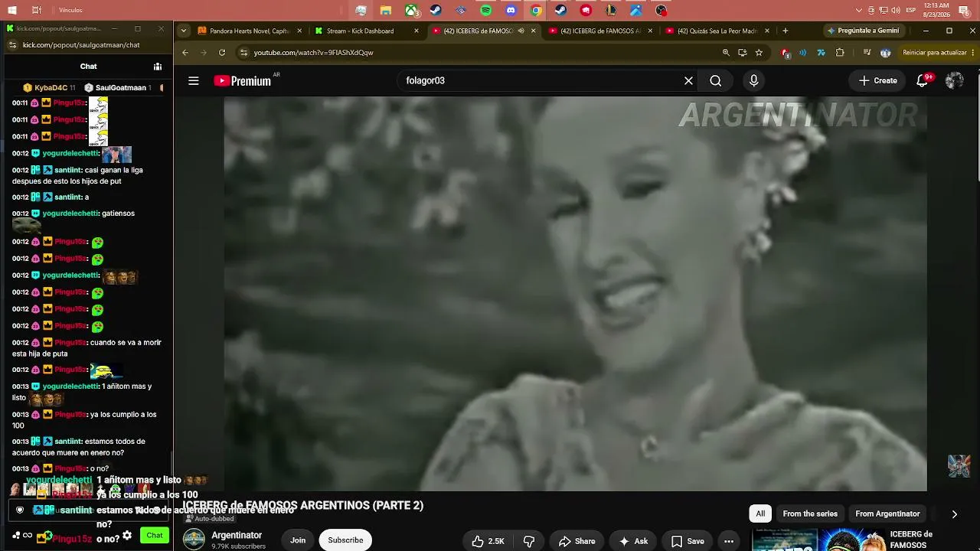Open the video's more actions menu
The height and width of the screenshot is (551, 980).
click(x=729, y=541)
